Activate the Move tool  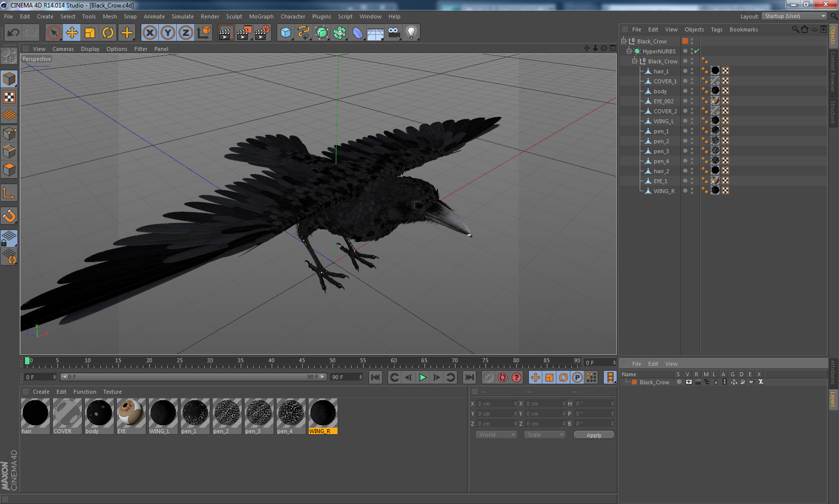pos(72,33)
